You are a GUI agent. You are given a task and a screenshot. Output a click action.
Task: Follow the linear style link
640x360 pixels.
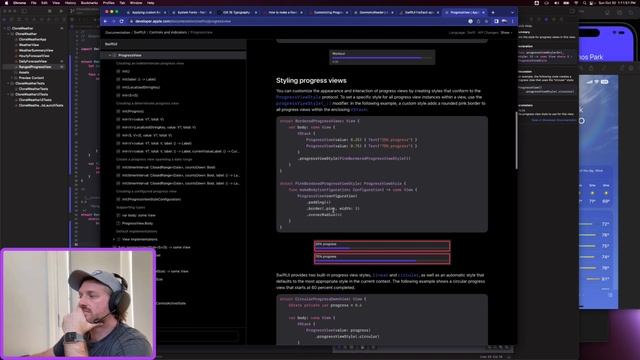[380, 276]
